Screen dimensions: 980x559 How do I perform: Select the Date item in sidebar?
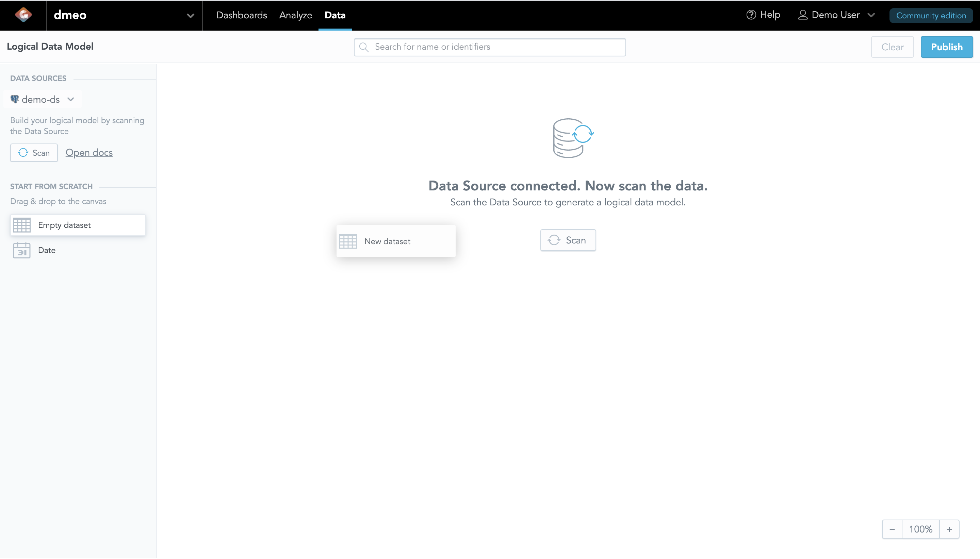[x=78, y=250]
